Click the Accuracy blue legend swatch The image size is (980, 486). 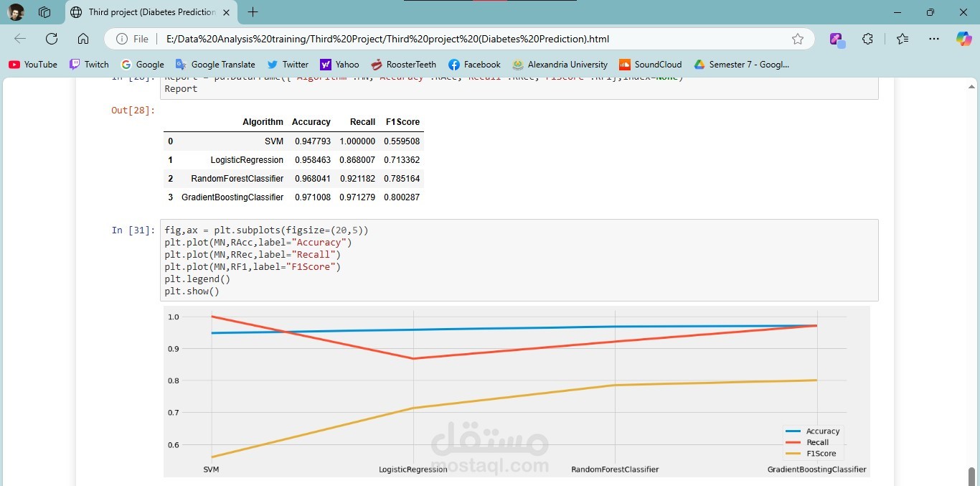click(793, 431)
